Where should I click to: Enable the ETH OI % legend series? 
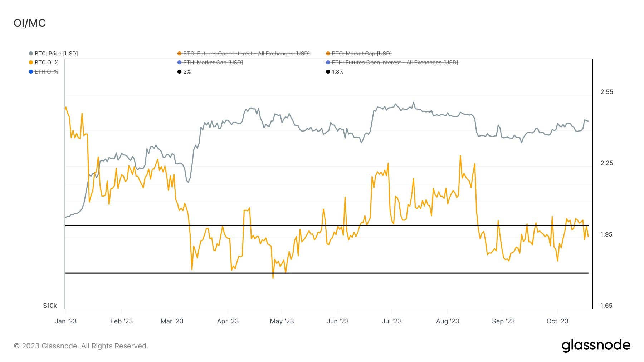tap(44, 72)
